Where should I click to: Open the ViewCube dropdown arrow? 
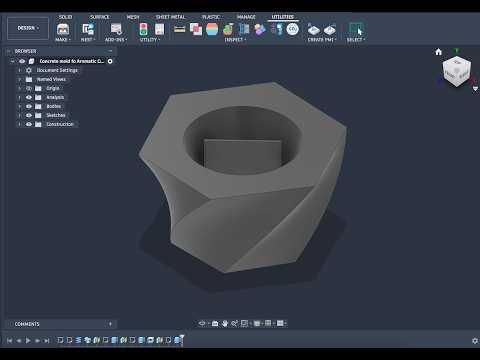point(475,89)
